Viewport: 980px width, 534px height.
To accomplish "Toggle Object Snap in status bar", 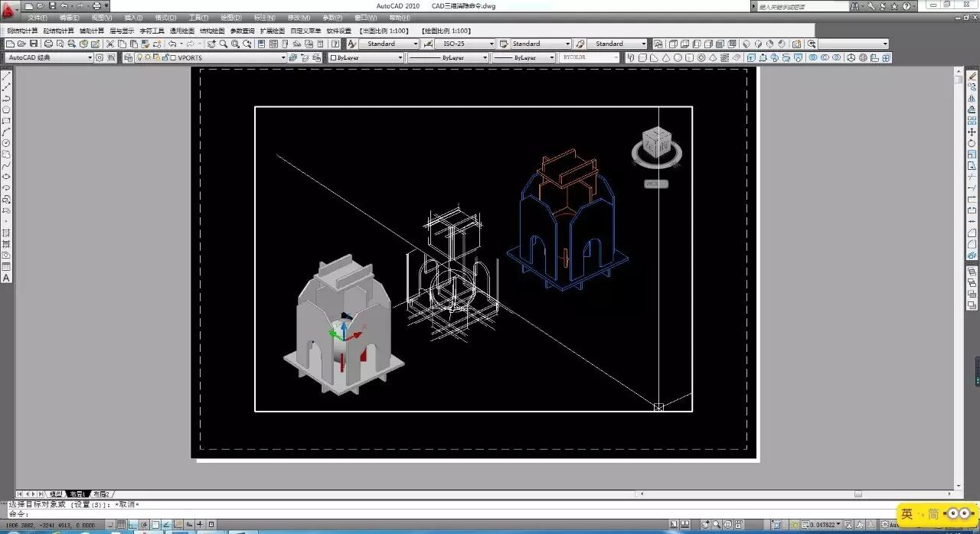I will (155, 525).
